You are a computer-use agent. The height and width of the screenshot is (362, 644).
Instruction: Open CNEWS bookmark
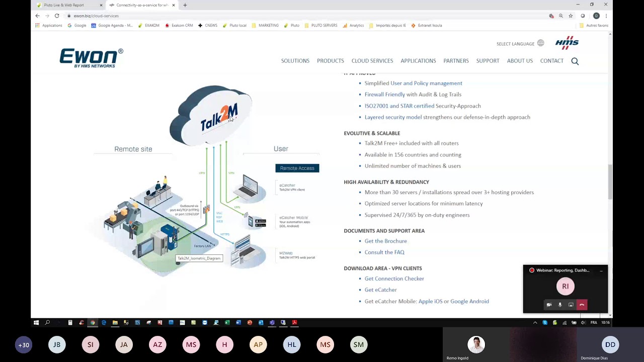click(208, 25)
